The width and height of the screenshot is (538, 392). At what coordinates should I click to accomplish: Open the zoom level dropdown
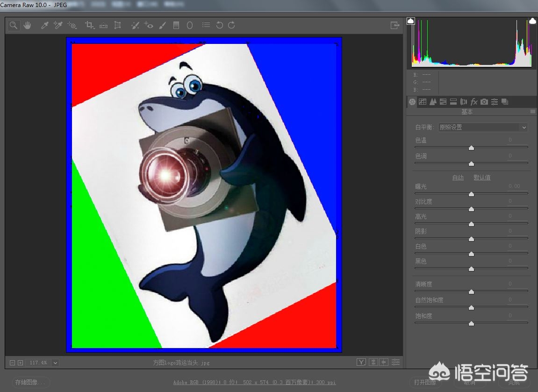[x=55, y=363]
